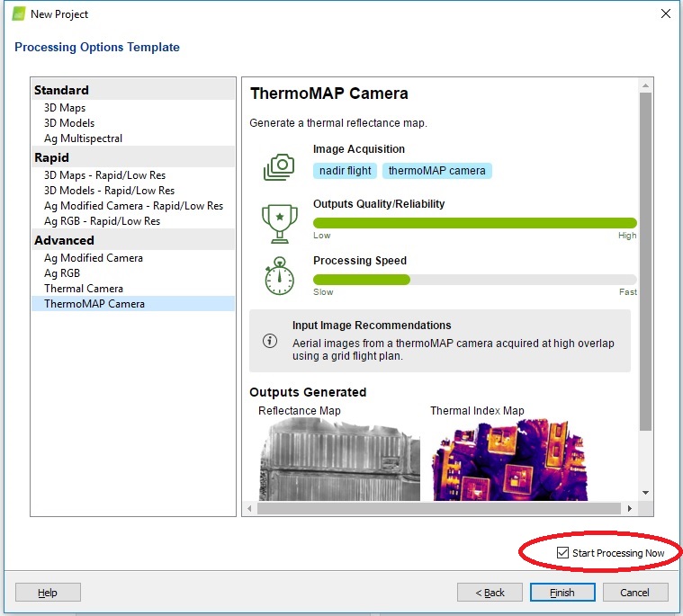Click the thermoMAP camera tag

(x=437, y=171)
